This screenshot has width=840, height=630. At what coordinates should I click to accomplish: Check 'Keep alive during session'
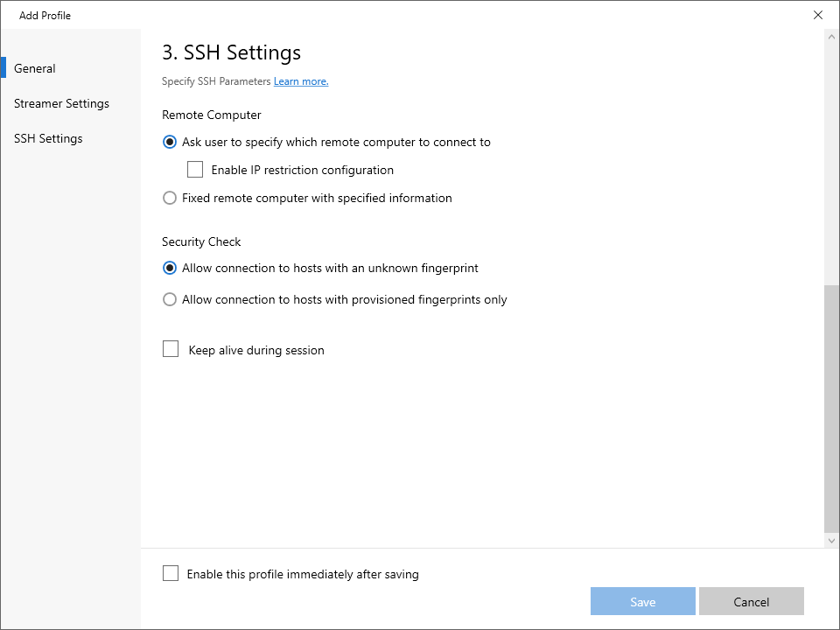point(171,349)
